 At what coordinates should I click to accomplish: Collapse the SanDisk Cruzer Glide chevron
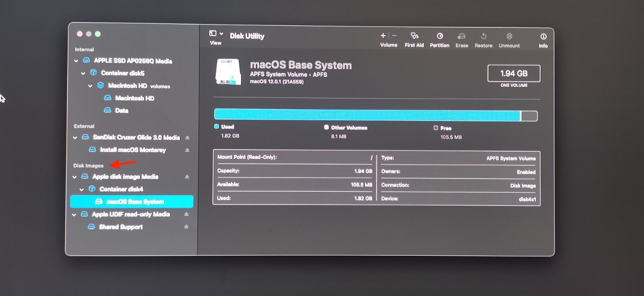75,138
